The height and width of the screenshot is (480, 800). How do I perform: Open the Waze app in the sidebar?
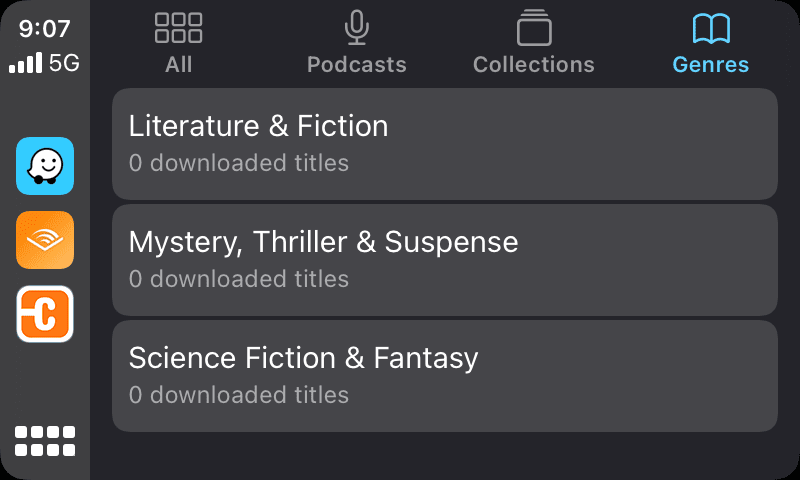coord(45,166)
